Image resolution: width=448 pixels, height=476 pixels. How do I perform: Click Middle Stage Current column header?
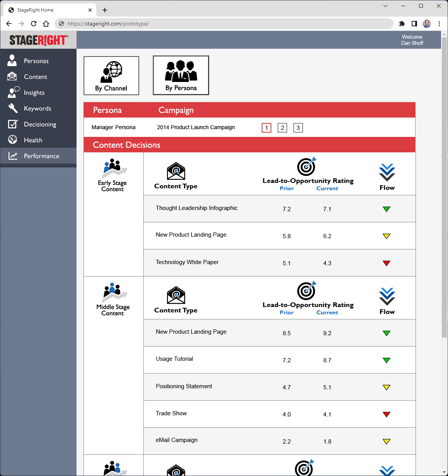point(327,312)
